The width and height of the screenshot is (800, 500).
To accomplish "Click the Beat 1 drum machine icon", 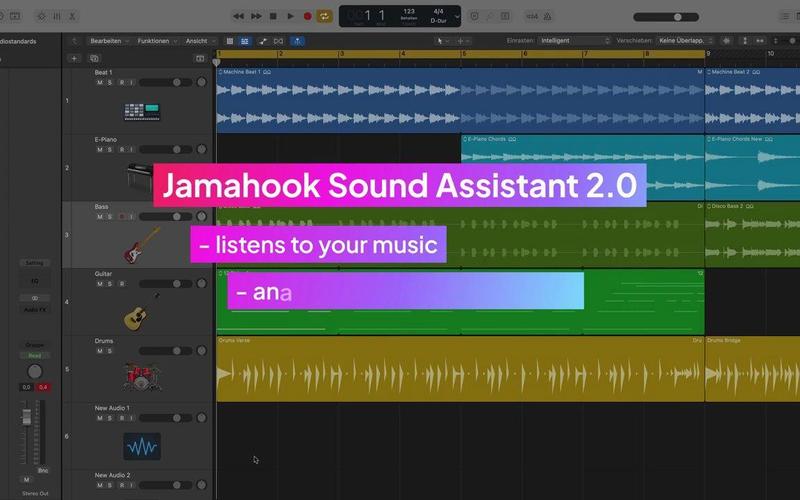I will pyautogui.click(x=142, y=112).
